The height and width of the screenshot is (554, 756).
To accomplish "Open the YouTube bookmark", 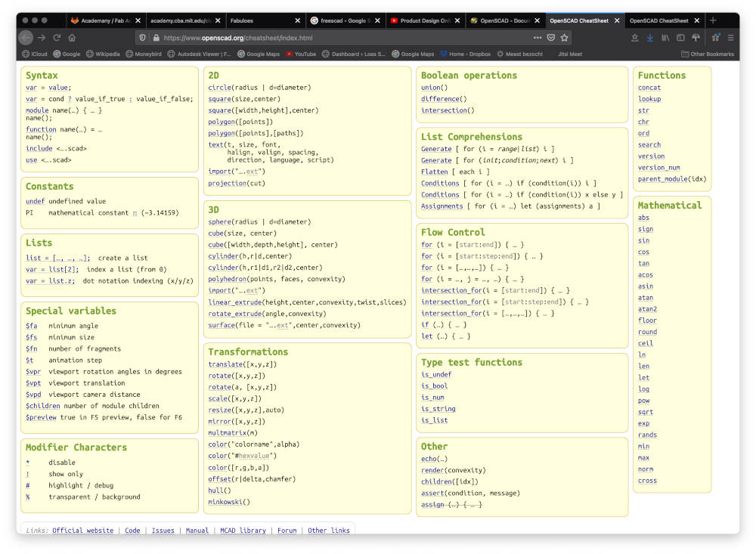I will [x=302, y=54].
